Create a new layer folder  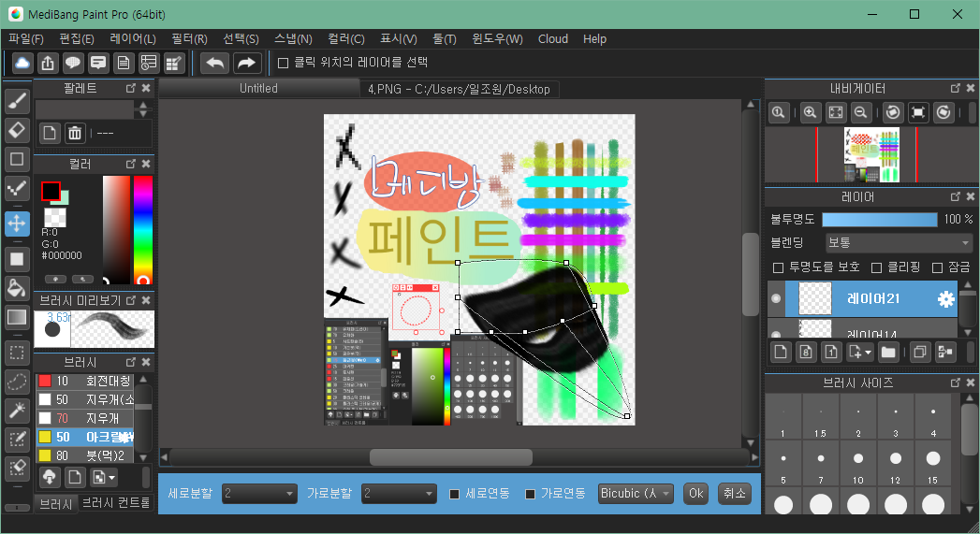pyautogui.click(x=888, y=353)
